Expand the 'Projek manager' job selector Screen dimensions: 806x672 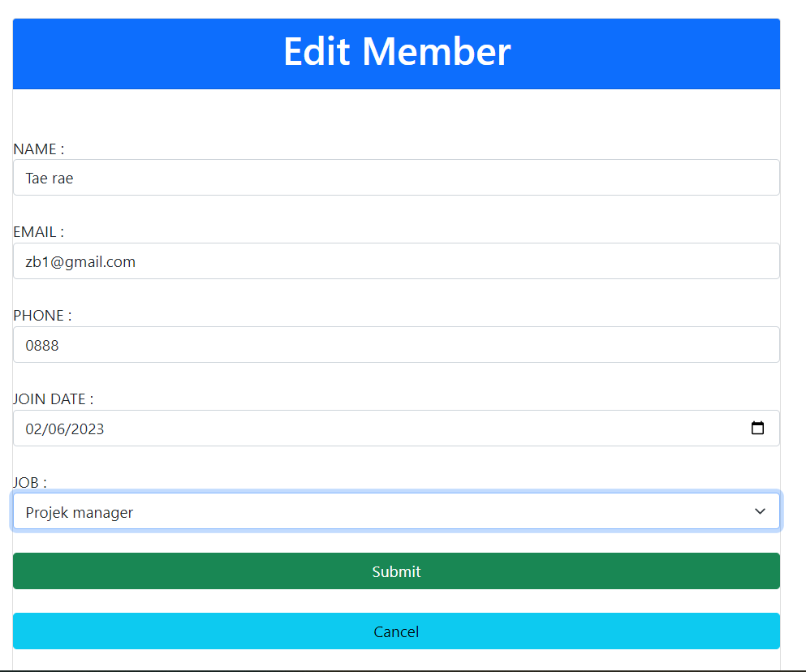point(396,511)
